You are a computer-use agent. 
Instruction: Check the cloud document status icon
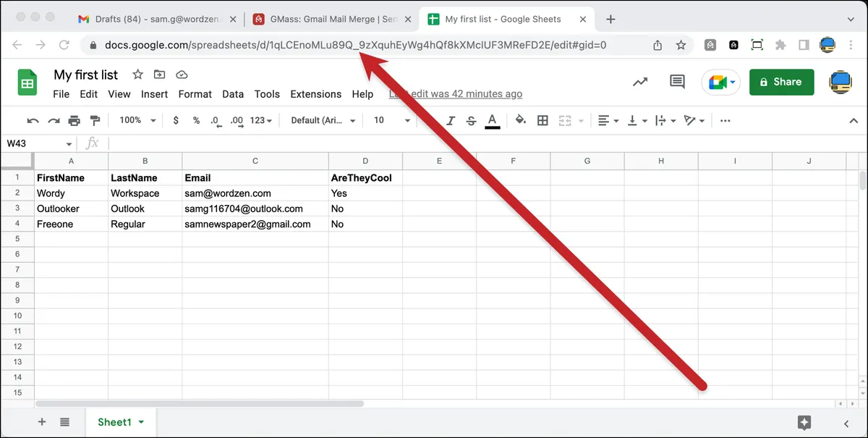[x=182, y=75]
